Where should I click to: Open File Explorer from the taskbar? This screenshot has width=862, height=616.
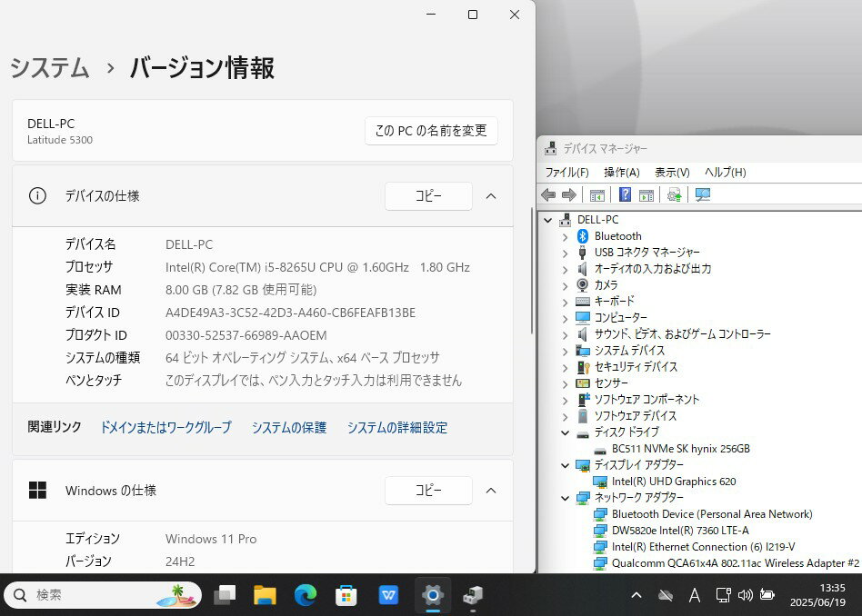[265, 595]
